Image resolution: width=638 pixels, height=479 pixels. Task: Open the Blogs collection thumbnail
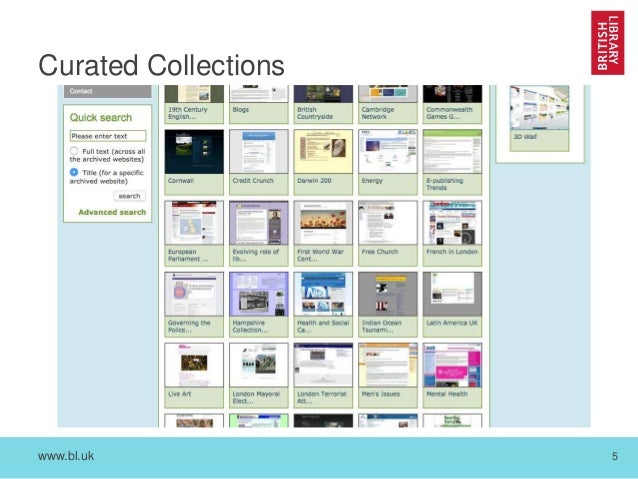coord(259,94)
